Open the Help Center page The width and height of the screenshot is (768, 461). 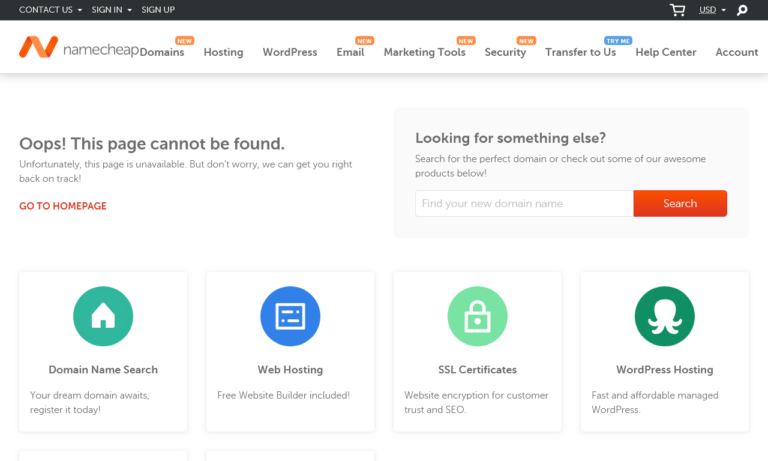pyautogui.click(x=665, y=52)
